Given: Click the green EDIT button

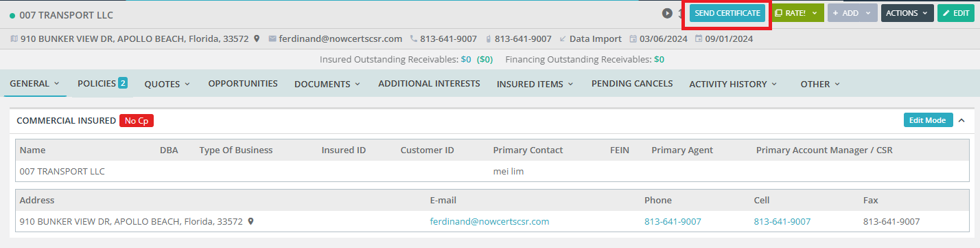Looking at the screenshot, I should coord(956,13).
